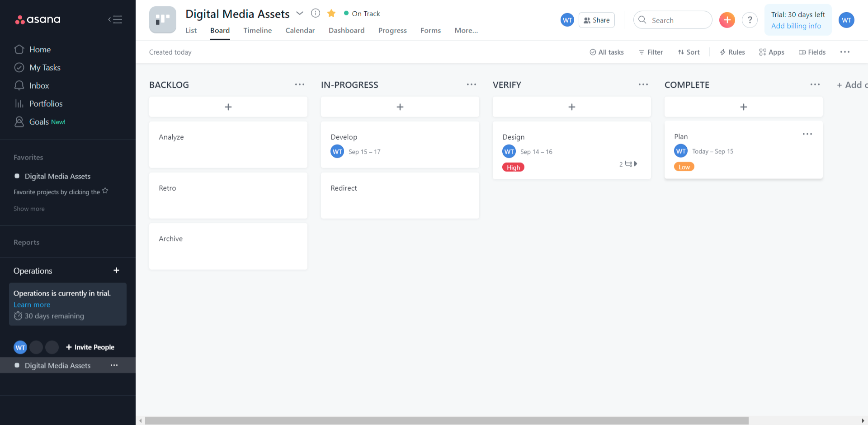Click the Share button
Viewport: 868px width, 425px height.
(597, 20)
